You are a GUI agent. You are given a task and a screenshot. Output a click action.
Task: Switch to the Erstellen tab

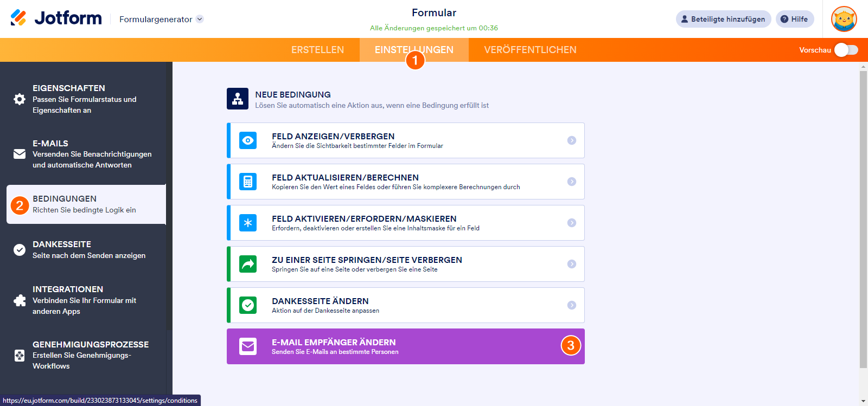click(x=317, y=50)
